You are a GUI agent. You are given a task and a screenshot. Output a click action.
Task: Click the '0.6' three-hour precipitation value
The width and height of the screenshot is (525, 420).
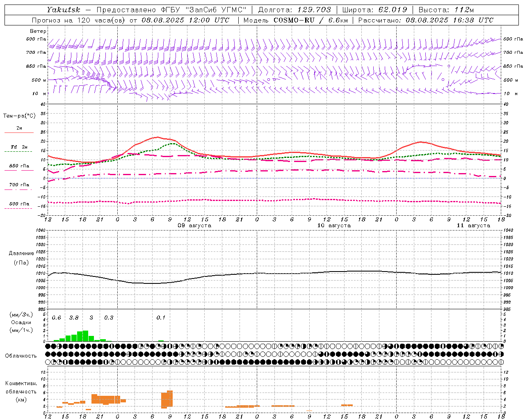[57, 318]
